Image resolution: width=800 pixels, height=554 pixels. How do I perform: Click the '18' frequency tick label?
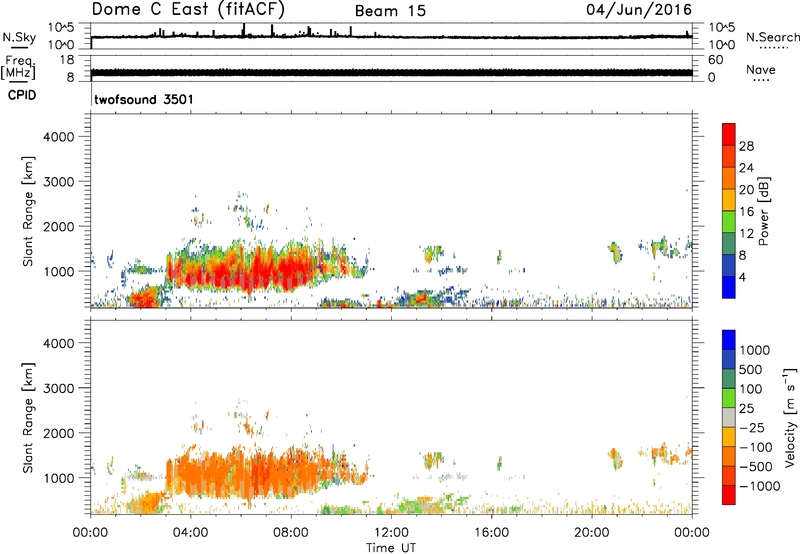point(67,60)
